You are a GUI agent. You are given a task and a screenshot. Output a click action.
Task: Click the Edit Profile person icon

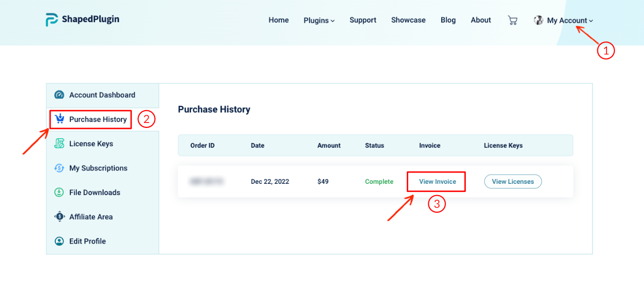60,241
